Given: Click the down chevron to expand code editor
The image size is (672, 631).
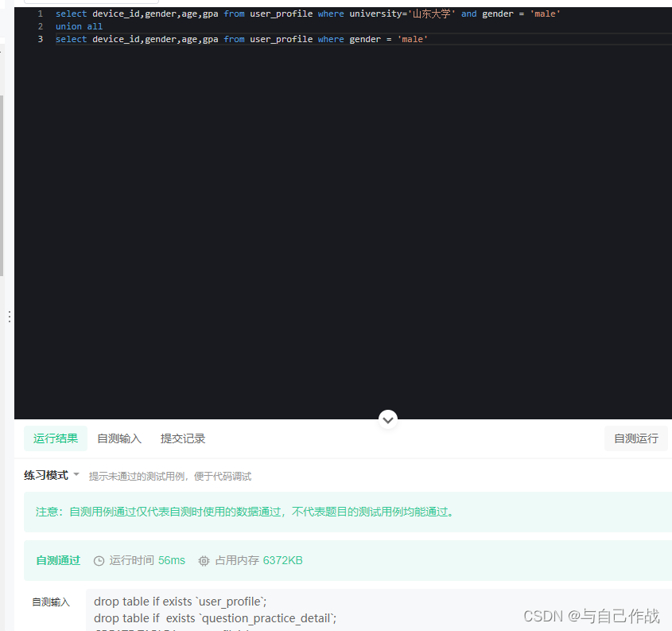Looking at the screenshot, I should click(x=388, y=419).
